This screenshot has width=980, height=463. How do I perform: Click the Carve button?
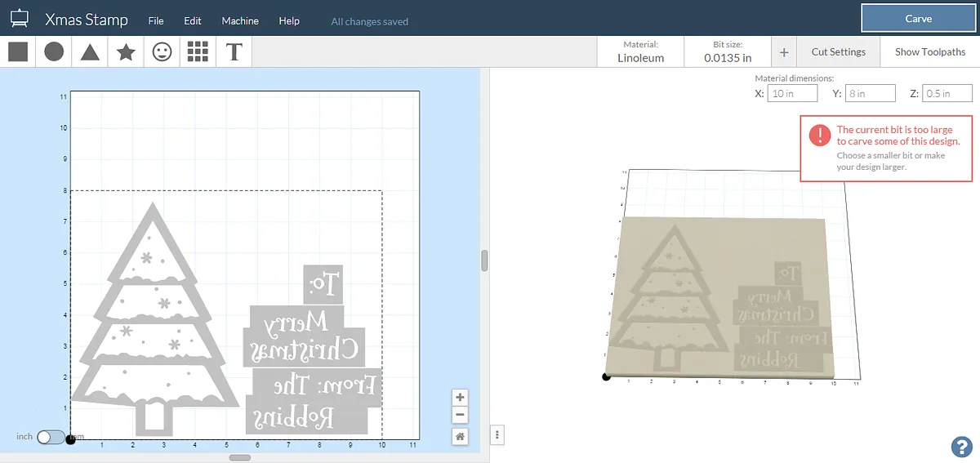tap(918, 19)
